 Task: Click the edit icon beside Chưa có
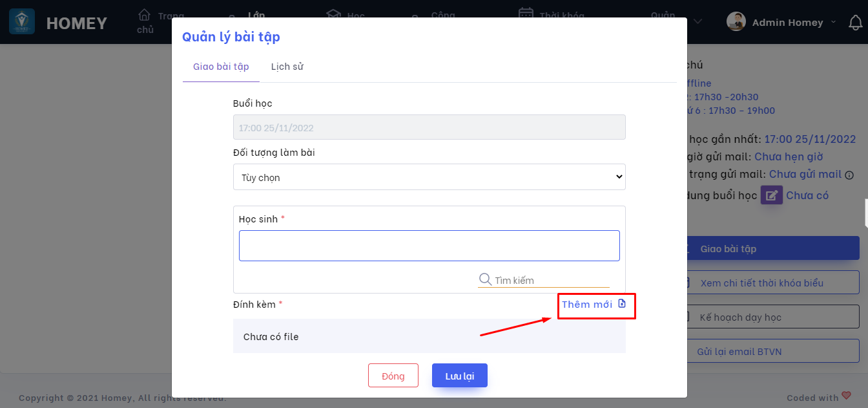771,195
